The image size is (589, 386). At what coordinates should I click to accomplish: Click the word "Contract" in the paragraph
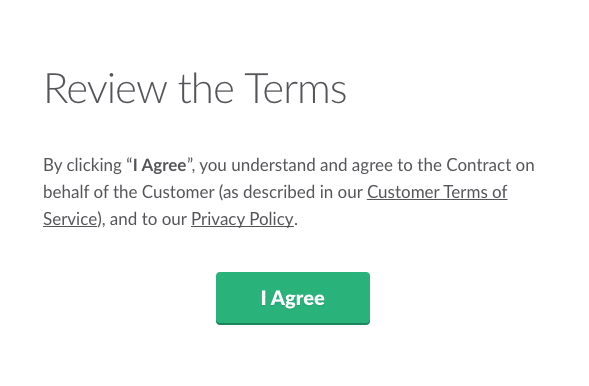click(479, 165)
